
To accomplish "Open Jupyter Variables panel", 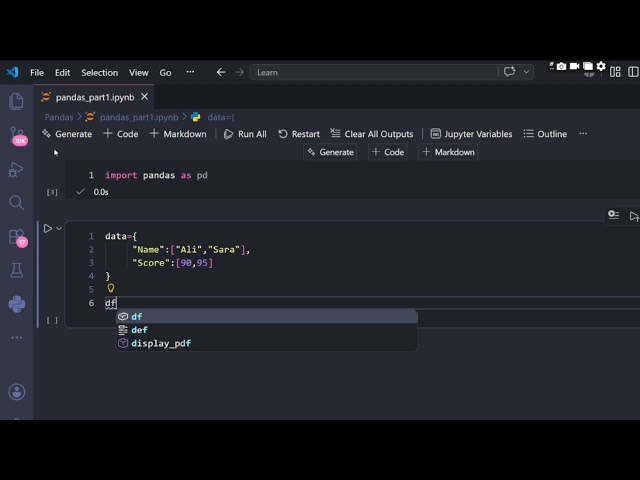I will pos(471,134).
